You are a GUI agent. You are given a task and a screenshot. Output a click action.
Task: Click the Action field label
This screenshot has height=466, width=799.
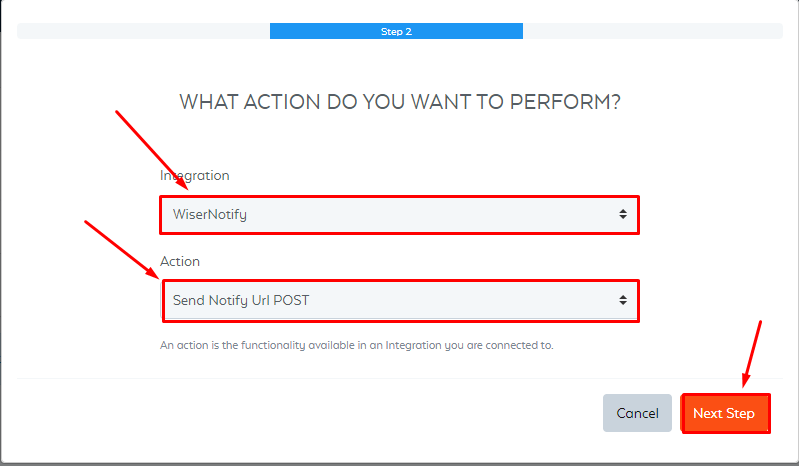(180, 261)
